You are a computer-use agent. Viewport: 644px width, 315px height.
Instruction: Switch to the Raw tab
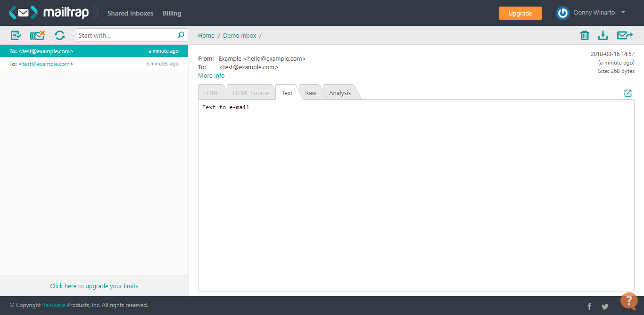[x=310, y=92]
